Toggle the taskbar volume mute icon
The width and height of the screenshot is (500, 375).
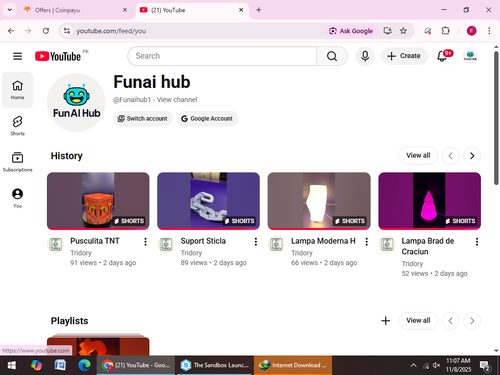click(436, 365)
